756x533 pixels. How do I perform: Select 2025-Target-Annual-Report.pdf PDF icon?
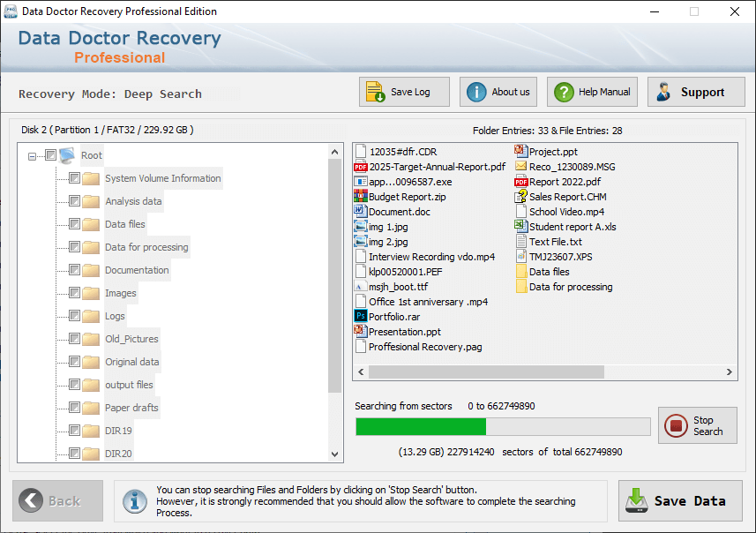pos(361,167)
